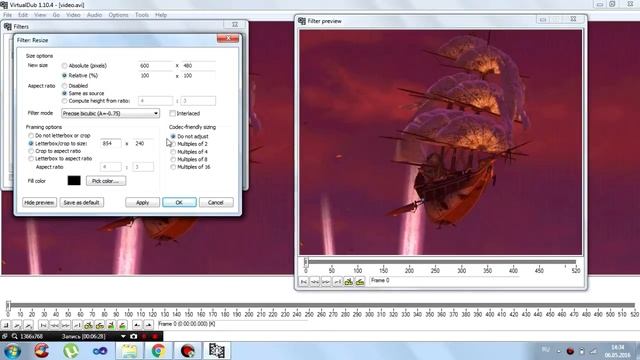
Task: Click the Apply button
Action: pos(142,202)
